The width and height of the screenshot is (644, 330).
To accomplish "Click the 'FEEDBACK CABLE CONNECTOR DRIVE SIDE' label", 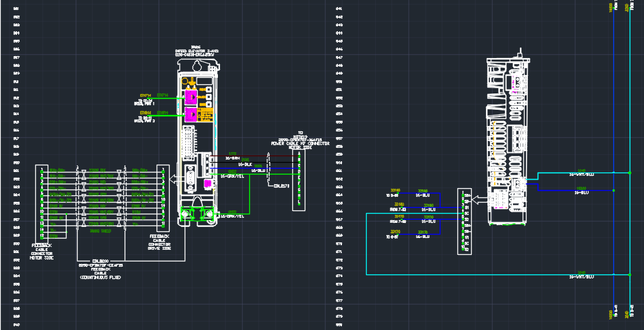I will coord(161,241).
